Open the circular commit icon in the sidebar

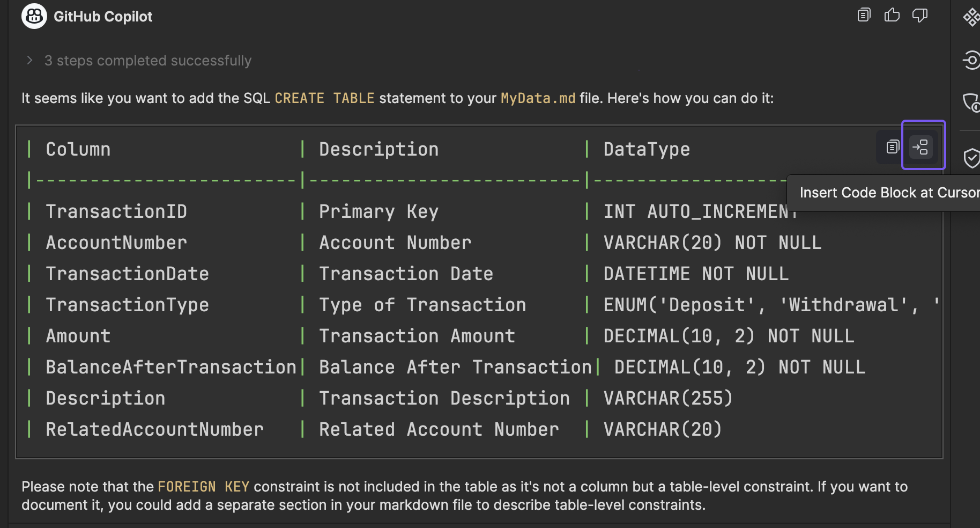pyautogui.click(x=971, y=60)
